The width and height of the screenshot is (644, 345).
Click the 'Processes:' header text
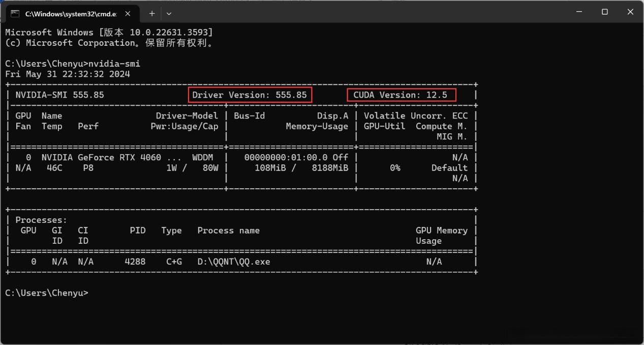[41, 220]
